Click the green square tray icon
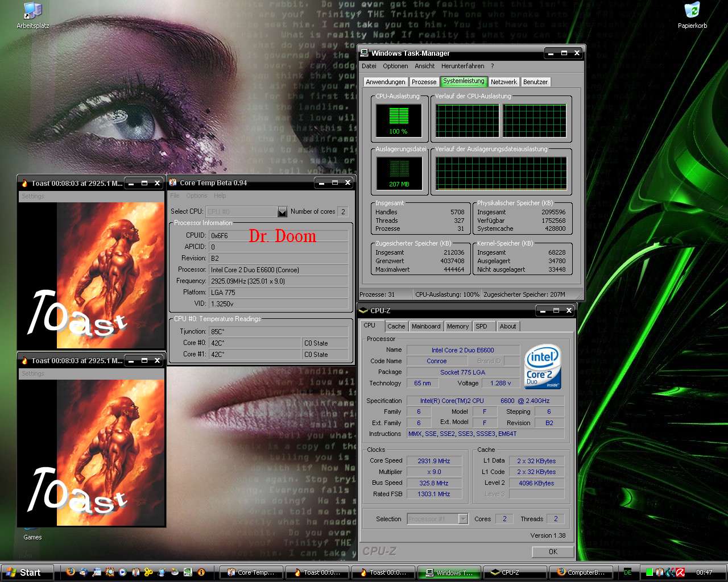The width and height of the screenshot is (728, 582). click(650, 572)
